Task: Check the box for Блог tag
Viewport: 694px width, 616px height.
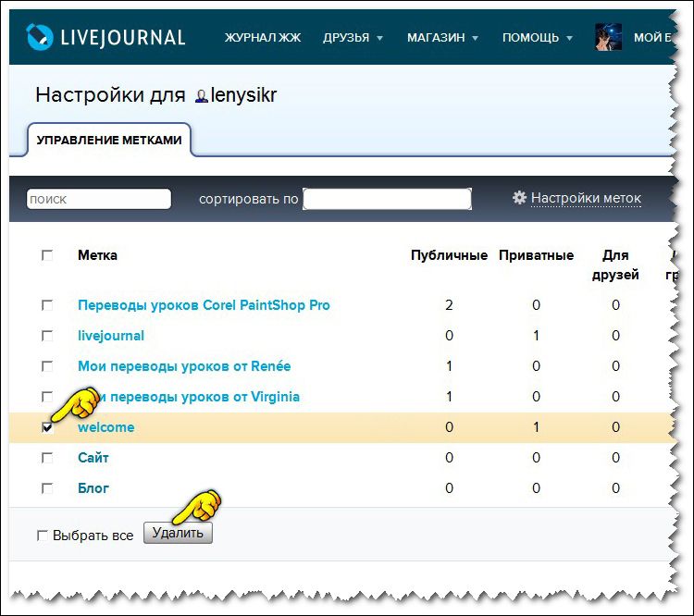Action: [47, 488]
